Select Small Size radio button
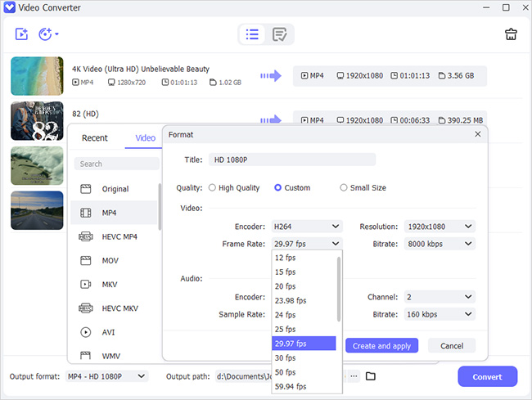 coord(344,187)
